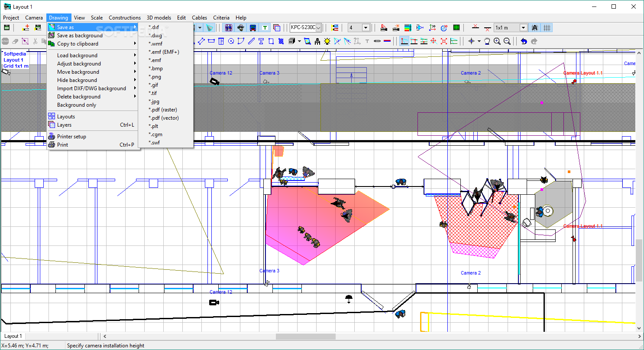Click the round 3D view icon

[x=444, y=28]
